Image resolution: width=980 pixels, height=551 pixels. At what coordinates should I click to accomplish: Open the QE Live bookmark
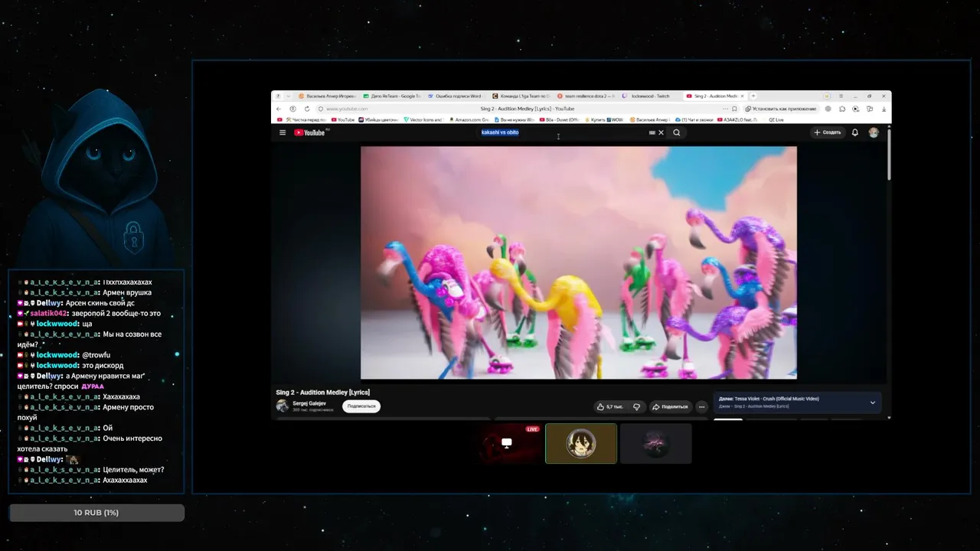coord(775,120)
